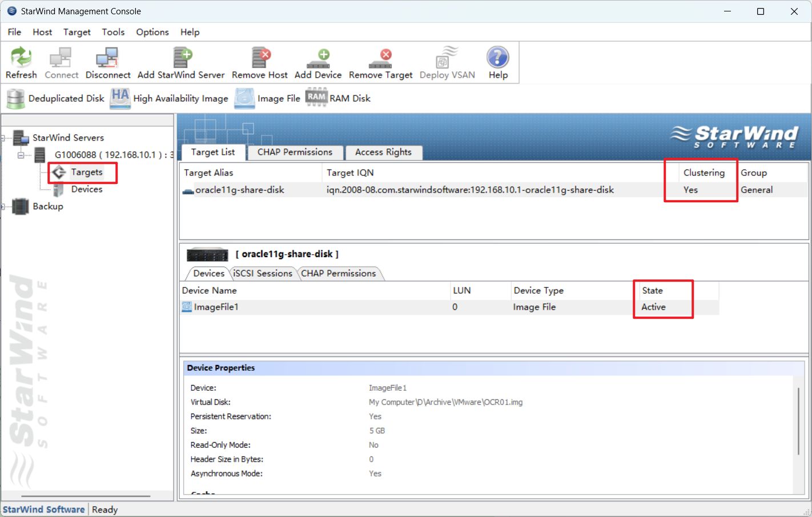
Task: Expand the Backup tree node
Action: click(x=3, y=206)
